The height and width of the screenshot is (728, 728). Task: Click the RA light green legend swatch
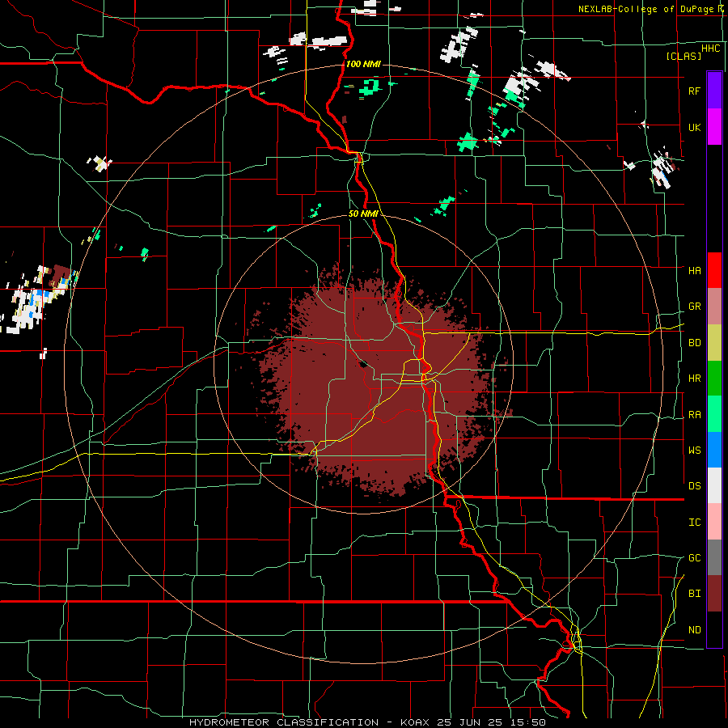(714, 414)
